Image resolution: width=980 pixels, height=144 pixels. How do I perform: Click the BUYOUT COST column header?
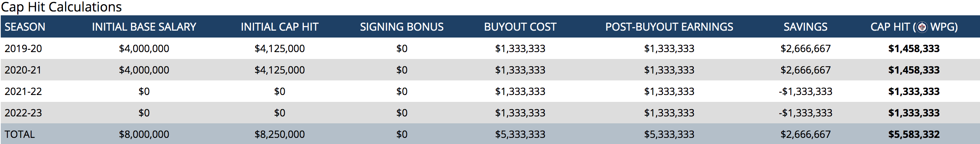coord(520,27)
